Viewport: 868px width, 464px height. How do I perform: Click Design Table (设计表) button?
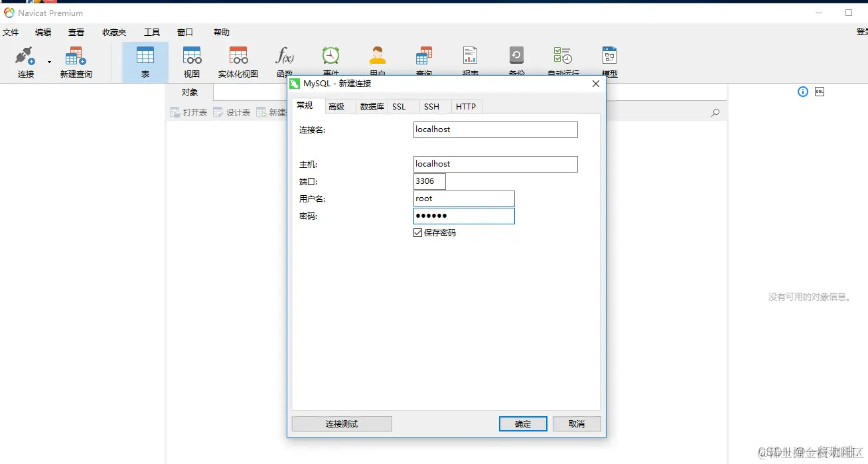click(x=232, y=113)
